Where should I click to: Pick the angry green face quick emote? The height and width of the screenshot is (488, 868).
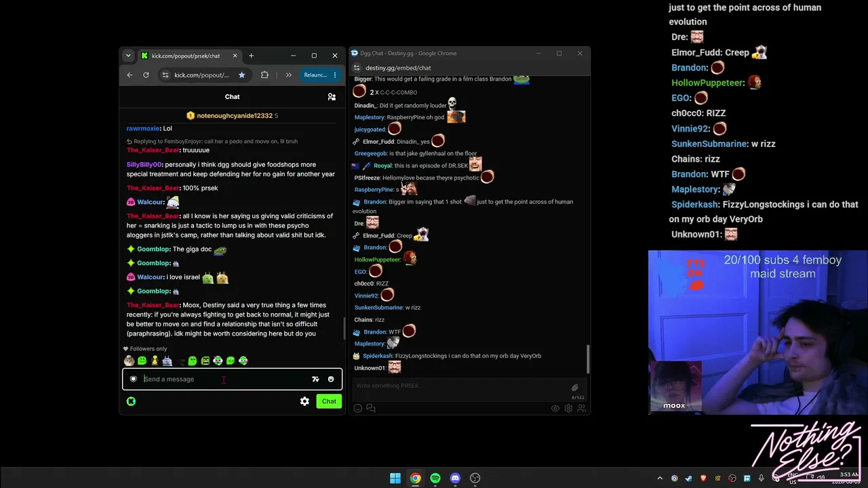205,361
